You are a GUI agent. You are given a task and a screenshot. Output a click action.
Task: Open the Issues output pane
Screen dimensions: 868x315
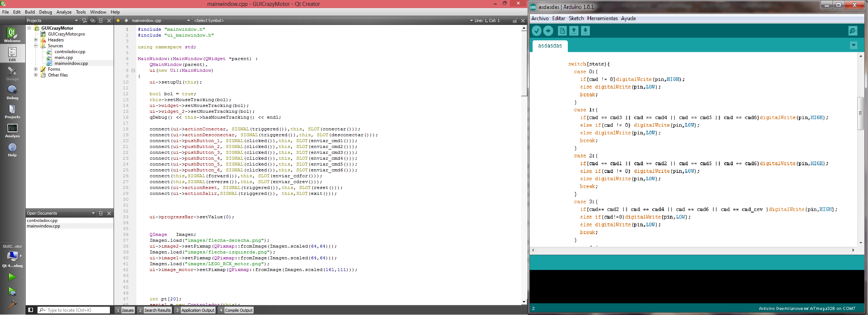coord(125,310)
